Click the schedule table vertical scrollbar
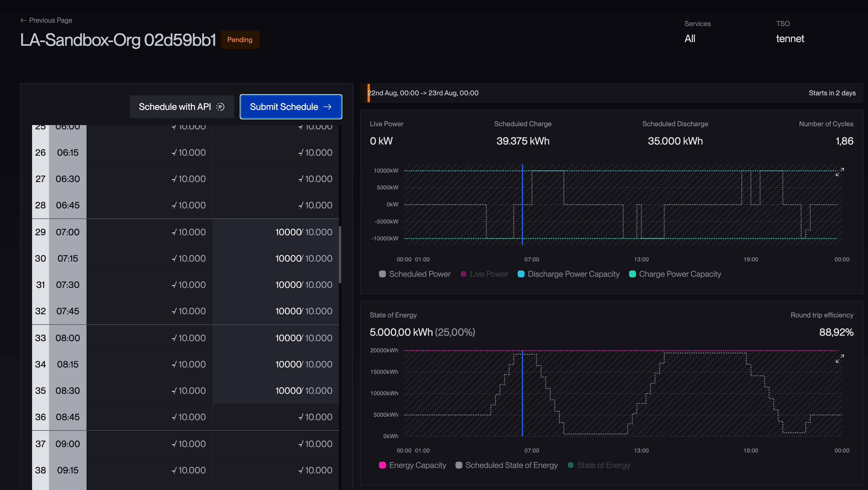 [x=340, y=255]
